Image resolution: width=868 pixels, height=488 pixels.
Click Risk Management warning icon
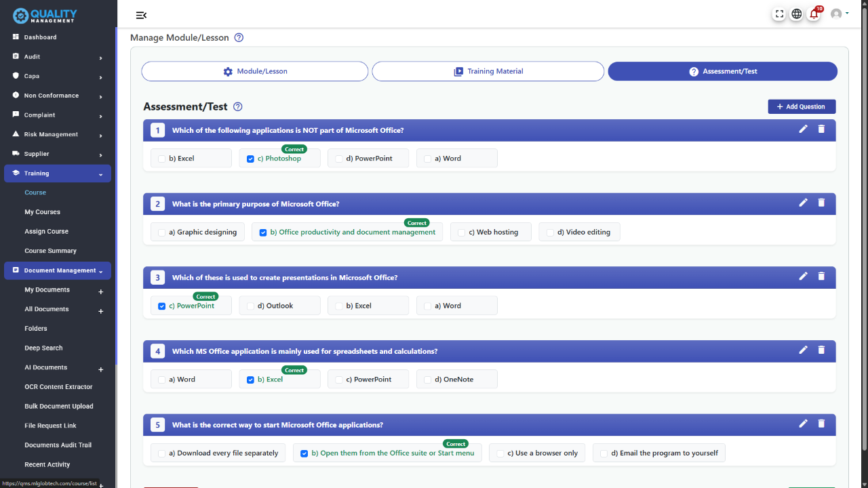pyautogui.click(x=16, y=134)
